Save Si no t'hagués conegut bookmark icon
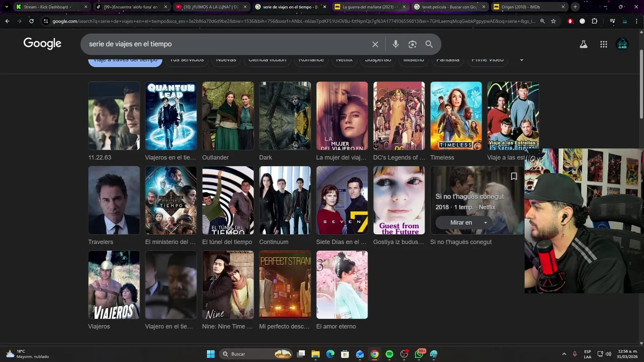The width and height of the screenshot is (644, 362). click(x=514, y=176)
